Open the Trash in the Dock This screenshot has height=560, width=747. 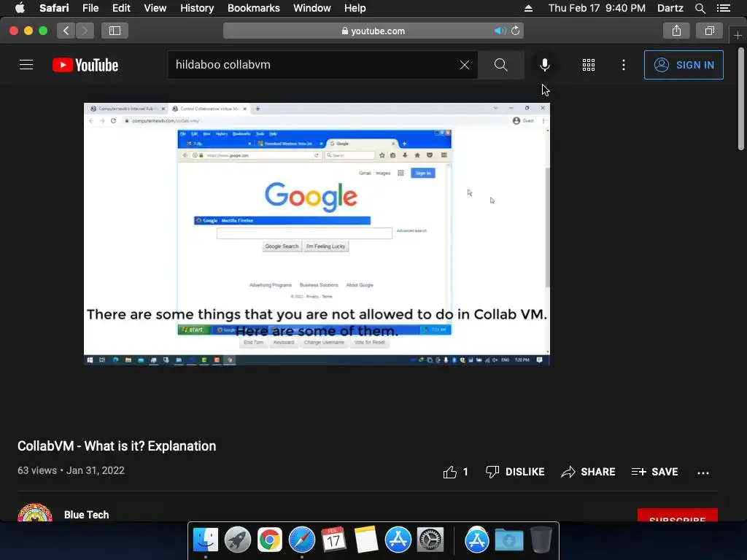click(x=541, y=540)
